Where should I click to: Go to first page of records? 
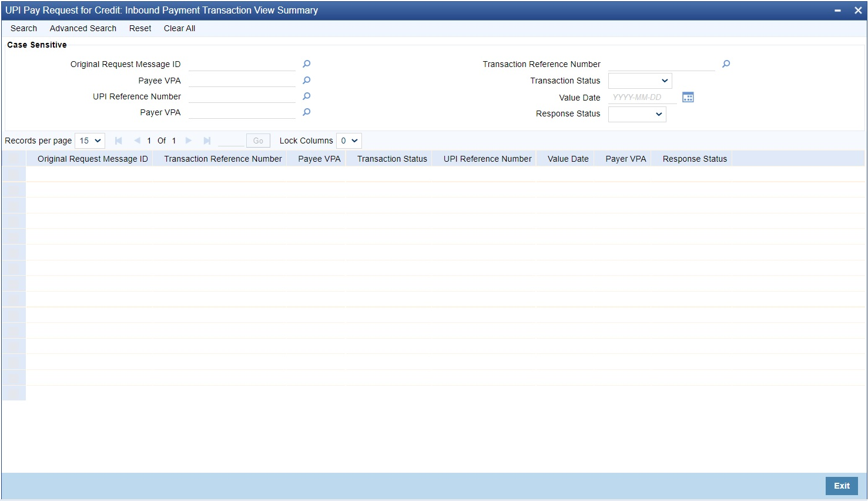point(119,141)
